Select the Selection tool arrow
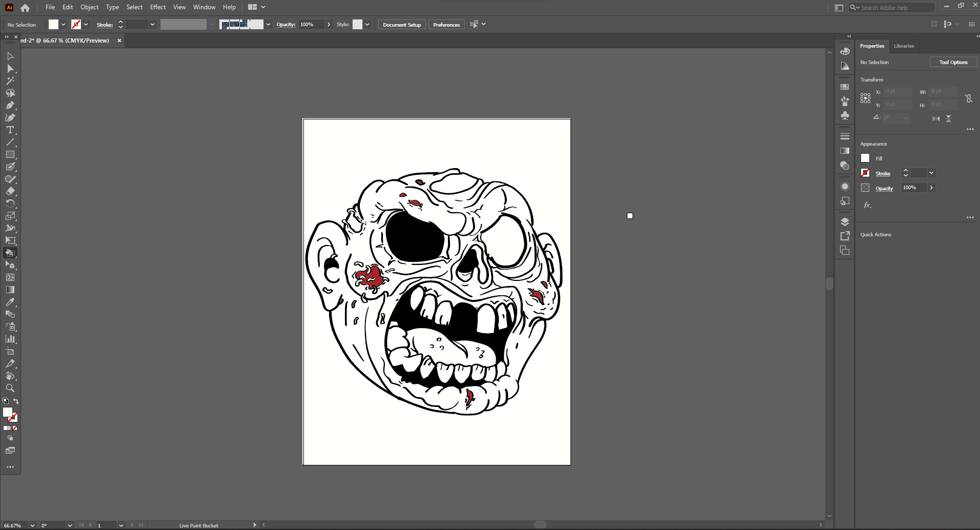 (x=10, y=56)
